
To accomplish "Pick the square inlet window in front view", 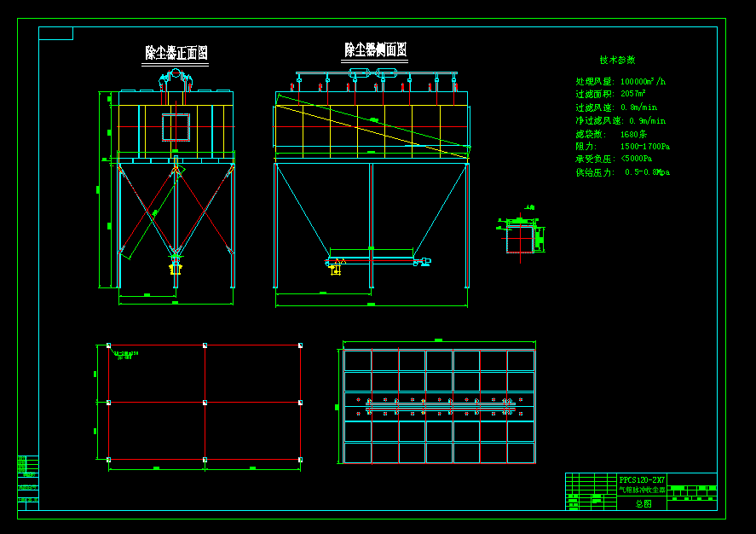I will click(176, 127).
